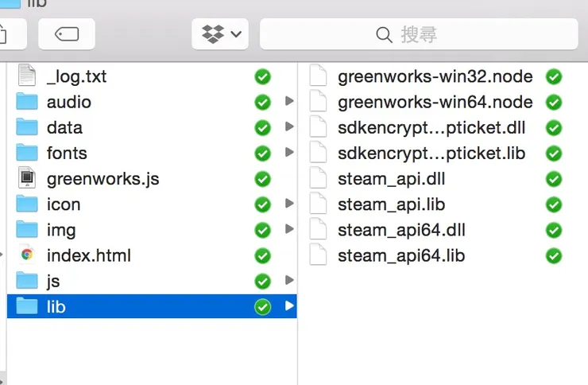Expand the js folder arrow
588x385 pixels.
point(289,280)
